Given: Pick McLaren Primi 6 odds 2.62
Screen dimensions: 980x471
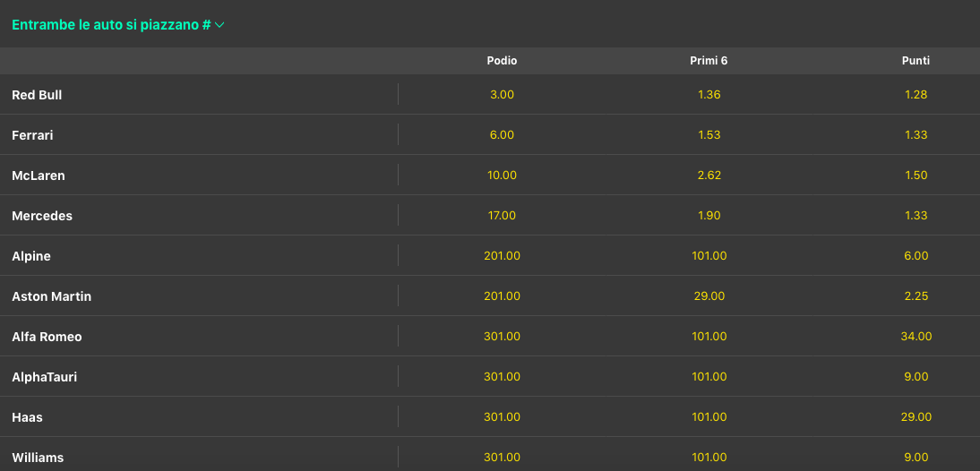Looking at the screenshot, I should pyautogui.click(x=709, y=176).
